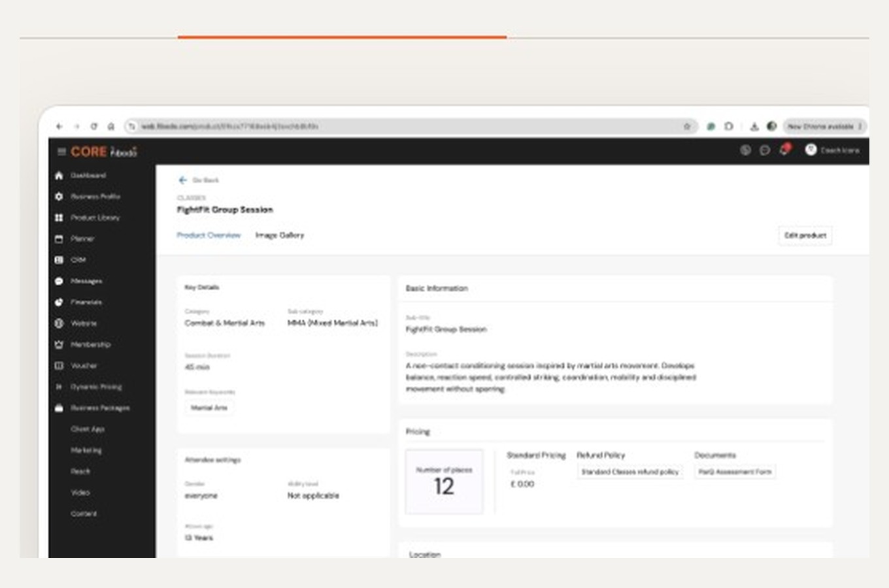Switch to the Image Gallery tab
Viewport: 889px width, 588px height.
coord(280,235)
